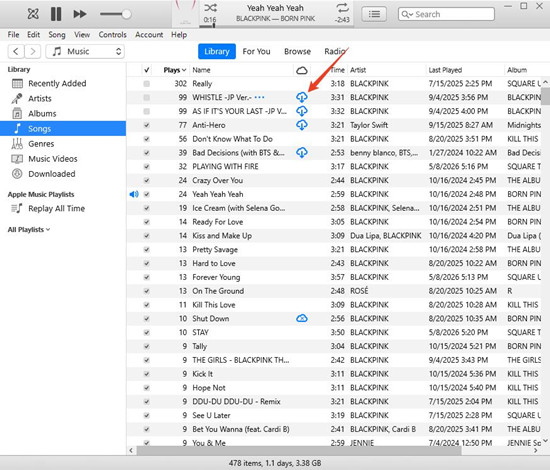This screenshot has height=470, width=550.
Task: Download WHISTLE -JP Ver.- from the cloud
Action: (x=302, y=97)
